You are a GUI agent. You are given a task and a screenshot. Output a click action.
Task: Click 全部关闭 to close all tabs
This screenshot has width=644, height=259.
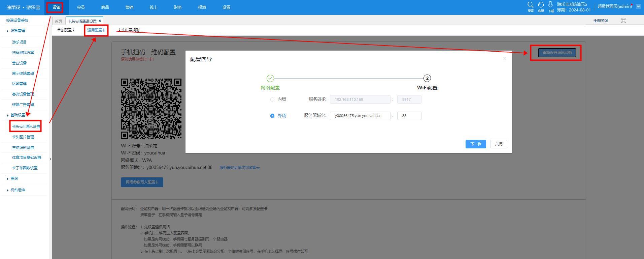(601, 21)
